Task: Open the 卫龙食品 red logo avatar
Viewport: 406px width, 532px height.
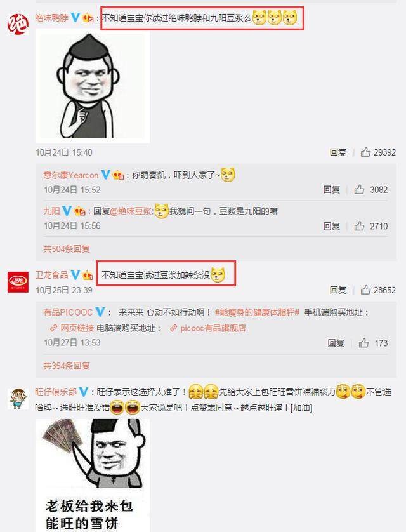Action: (18, 282)
